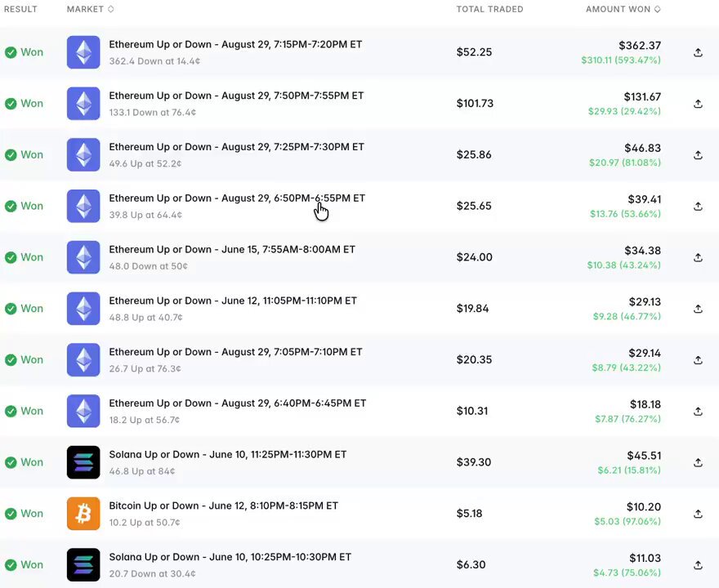Click the Bitcoin logo for June 12 market
This screenshot has width=719, height=588.
click(83, 514)
